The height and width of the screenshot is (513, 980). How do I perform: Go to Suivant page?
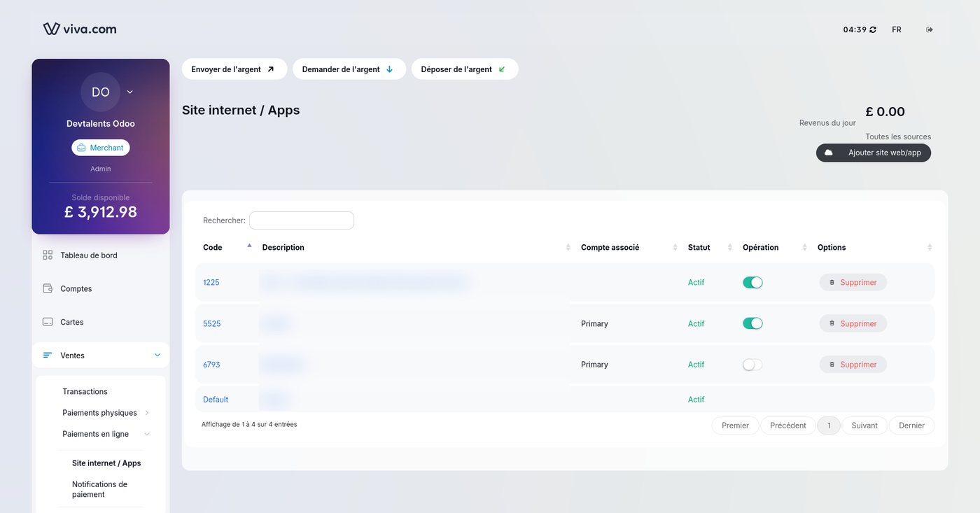pyautogui.click(x=864, y=426)
